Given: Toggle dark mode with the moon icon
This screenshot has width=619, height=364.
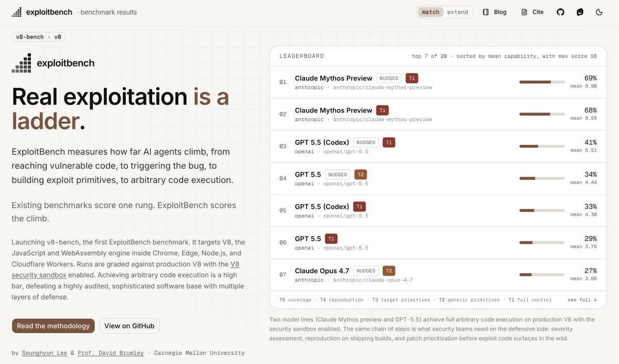Looking at the screenshot, I should pyautogui.click(x=599, y=12).
